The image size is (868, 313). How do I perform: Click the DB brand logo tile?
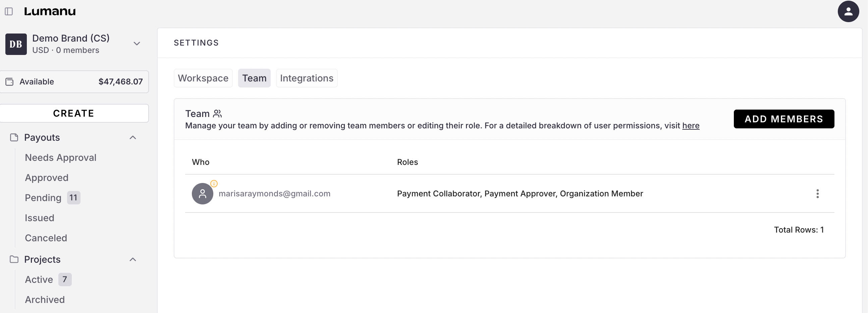16,44
